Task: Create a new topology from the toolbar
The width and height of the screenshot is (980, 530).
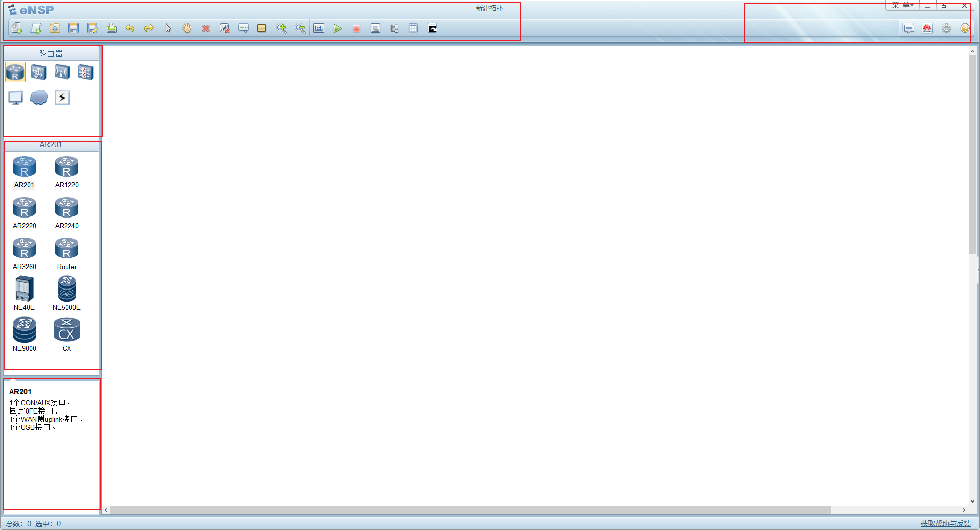Action: point(17,29)
